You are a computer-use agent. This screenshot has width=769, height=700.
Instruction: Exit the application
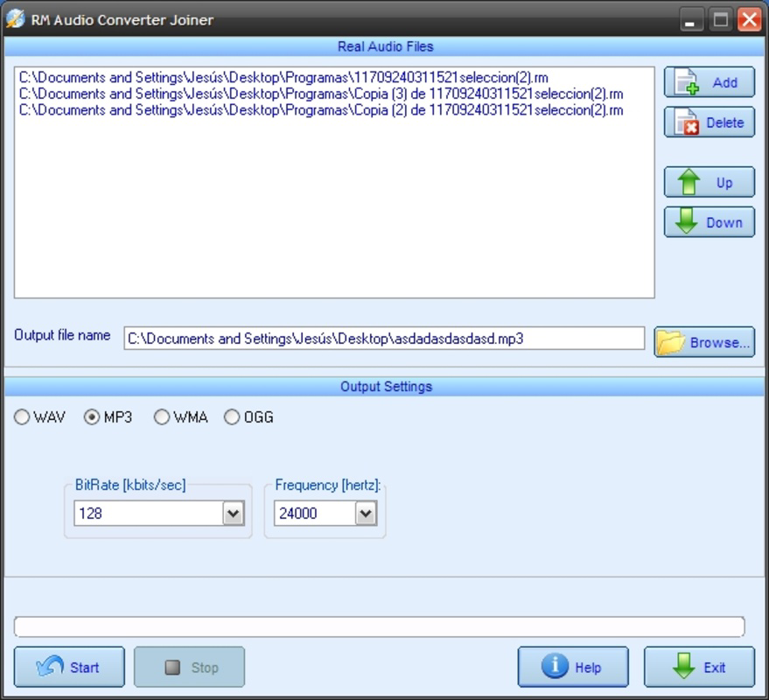tap(699, 667)
